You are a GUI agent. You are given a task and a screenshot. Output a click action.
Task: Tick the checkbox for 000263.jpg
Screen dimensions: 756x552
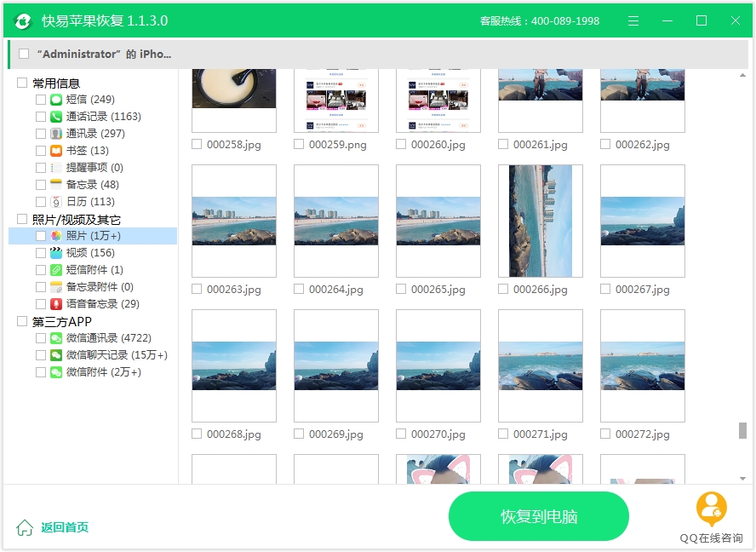[x=197, y=289]
